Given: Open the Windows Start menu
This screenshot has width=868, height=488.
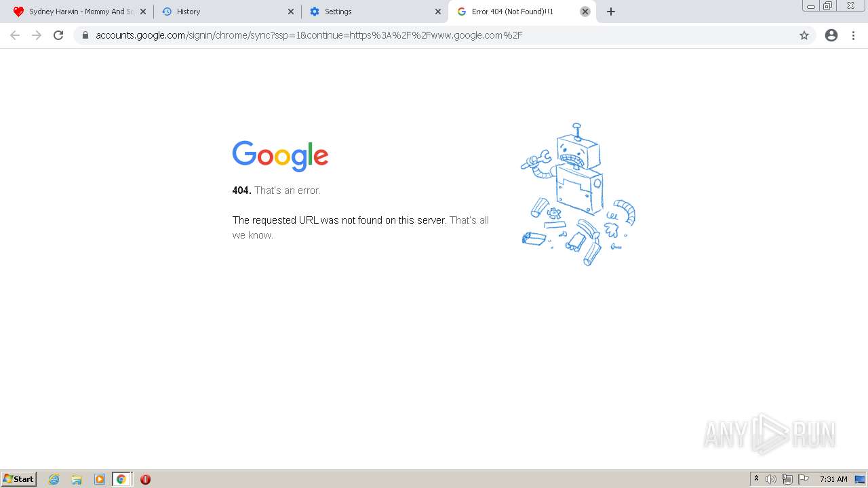Looking at the screenshot, I should coord(19,479).
